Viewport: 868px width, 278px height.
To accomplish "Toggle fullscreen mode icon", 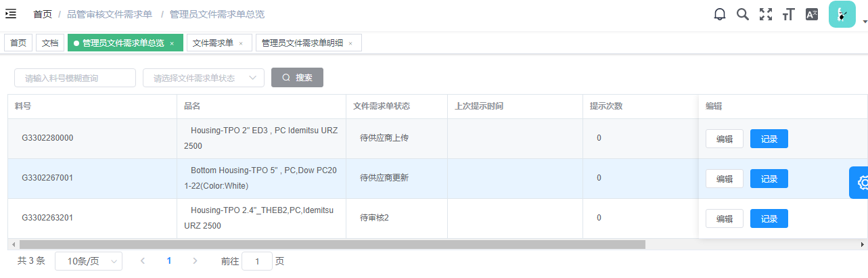I will pyautogui.click(x=765, y=14).
